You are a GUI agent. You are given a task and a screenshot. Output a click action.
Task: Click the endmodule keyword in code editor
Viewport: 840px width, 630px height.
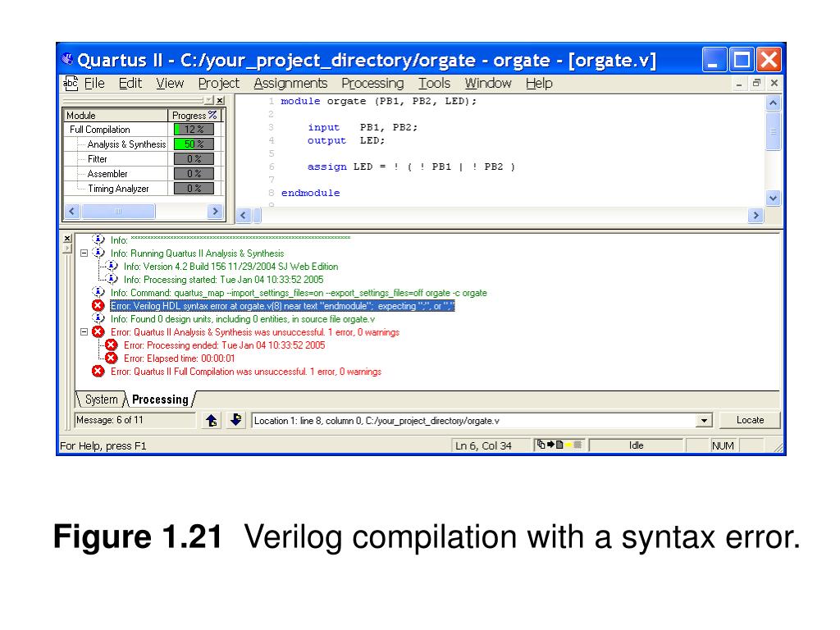(x=310, y=193)
